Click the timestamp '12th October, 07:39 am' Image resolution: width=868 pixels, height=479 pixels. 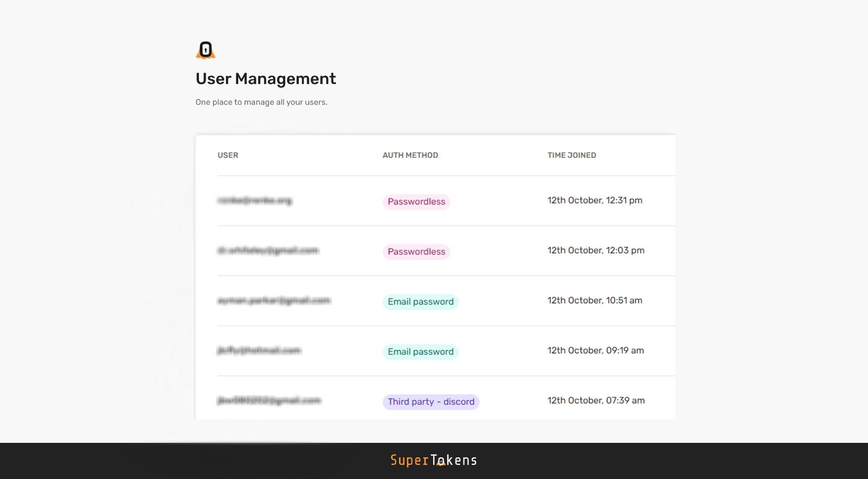click(x=595, y=400)
